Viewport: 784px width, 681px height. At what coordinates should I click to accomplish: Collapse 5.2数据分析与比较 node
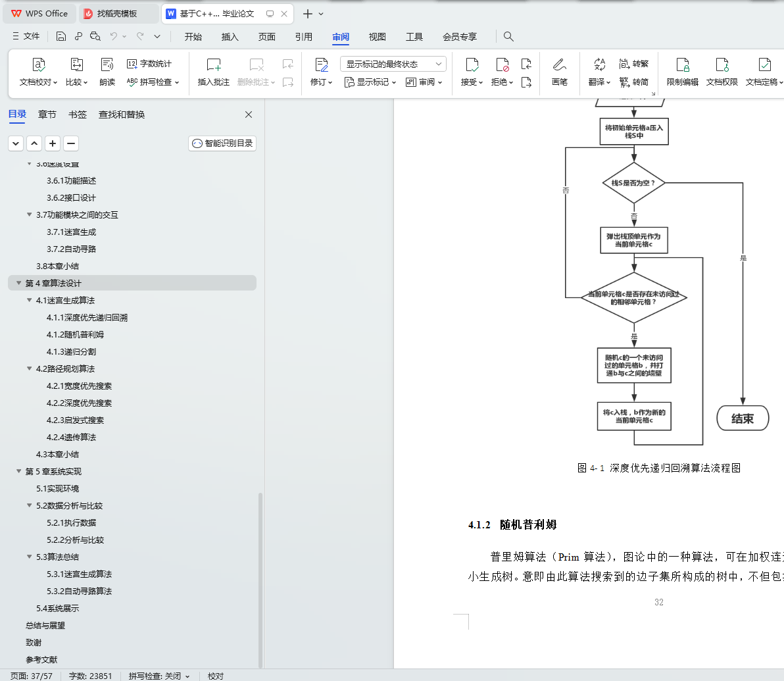29,505
